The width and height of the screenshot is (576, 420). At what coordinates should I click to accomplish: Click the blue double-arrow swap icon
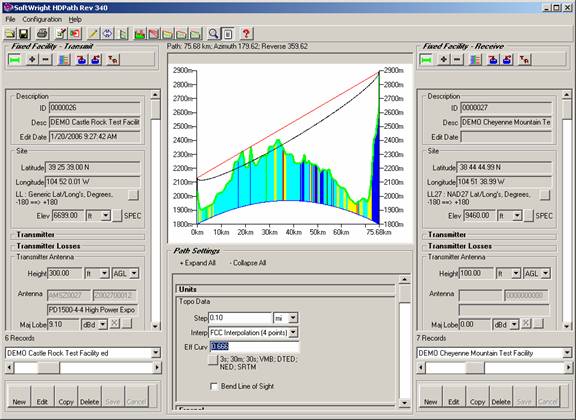click(107, 34)
